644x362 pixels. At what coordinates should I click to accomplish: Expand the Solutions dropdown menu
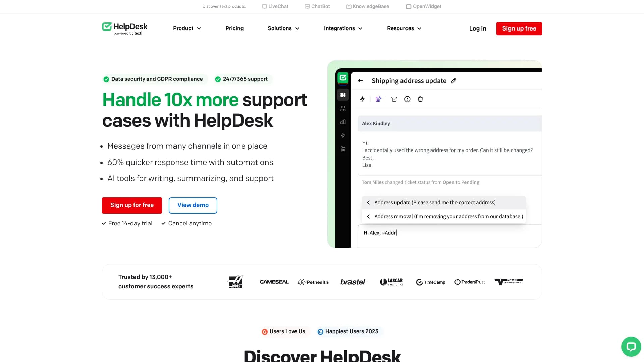pyautogui.click(x=283, y=28)
